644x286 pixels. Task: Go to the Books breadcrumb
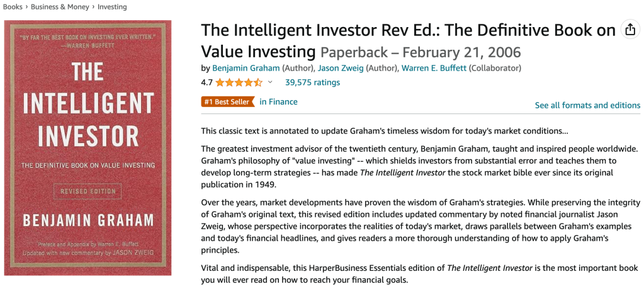[13, 7]
